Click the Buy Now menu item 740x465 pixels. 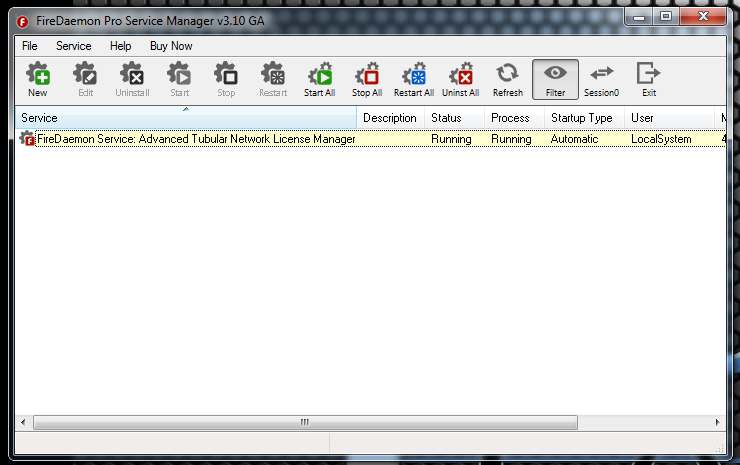pos(171,46)
